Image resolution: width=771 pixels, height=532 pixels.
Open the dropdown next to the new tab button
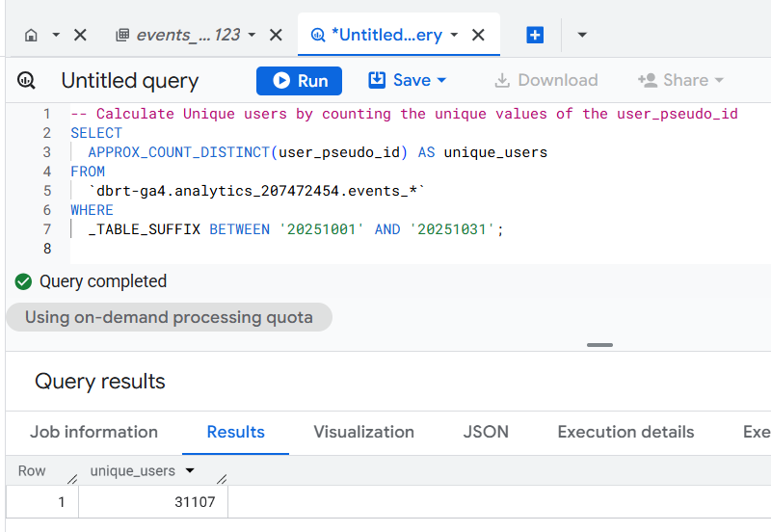coord(582,36)
